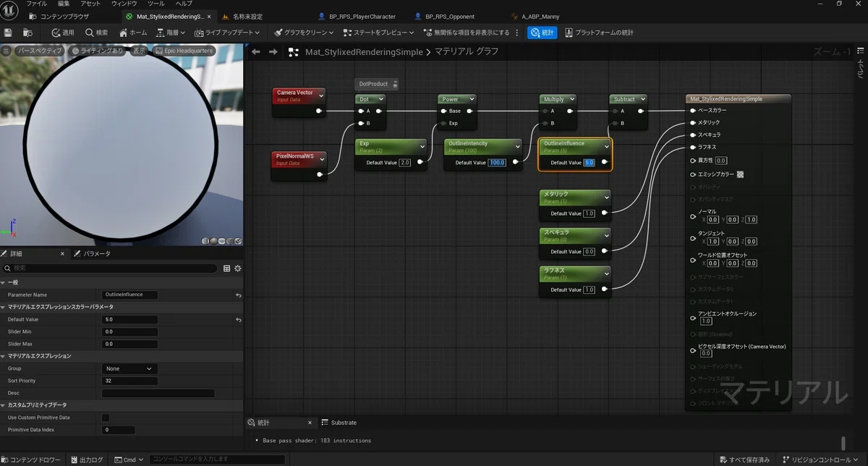Open the アセット menu

tap(90, 4)
